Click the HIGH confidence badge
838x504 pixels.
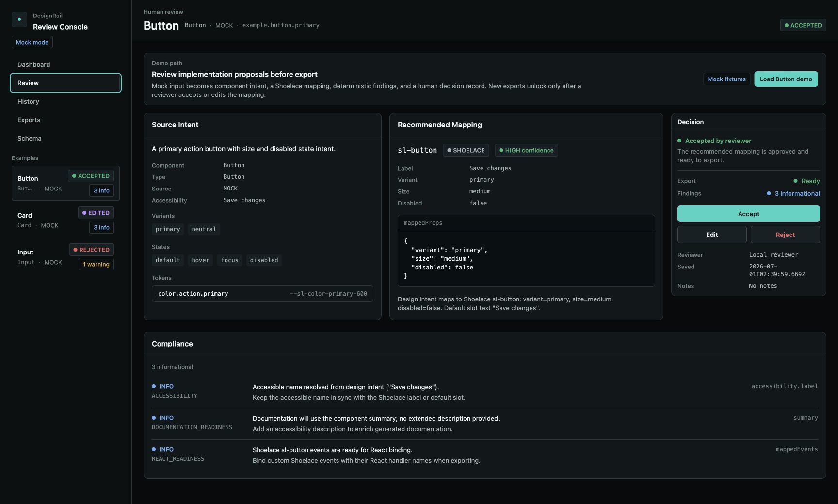click(526, 150)
